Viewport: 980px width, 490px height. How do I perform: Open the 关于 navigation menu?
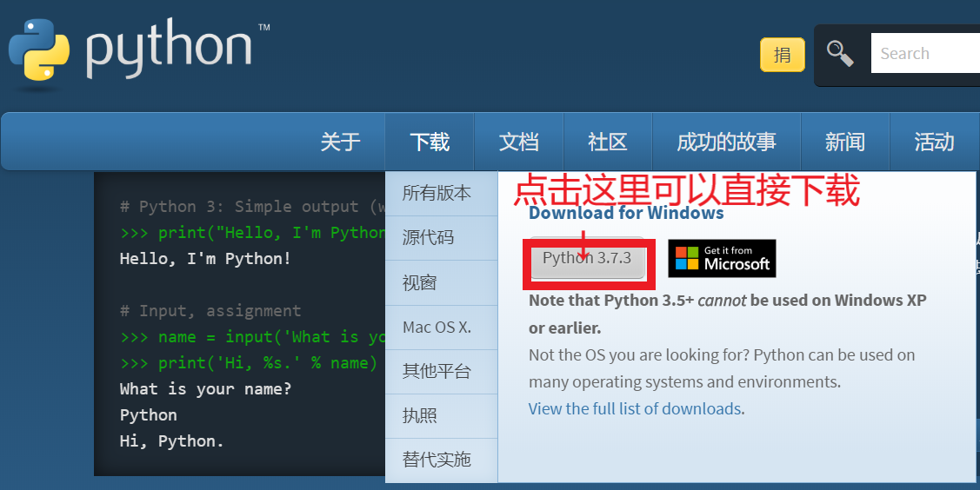[x=341, y=142]
